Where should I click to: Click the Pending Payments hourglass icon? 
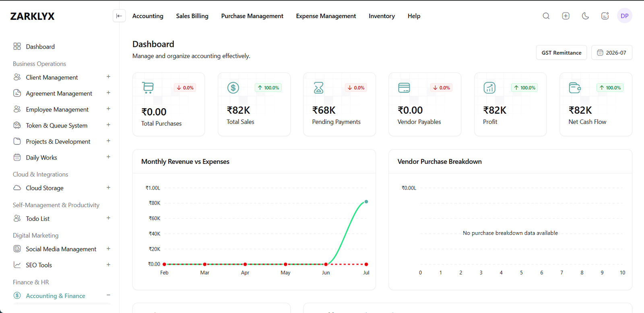[318, 88]
